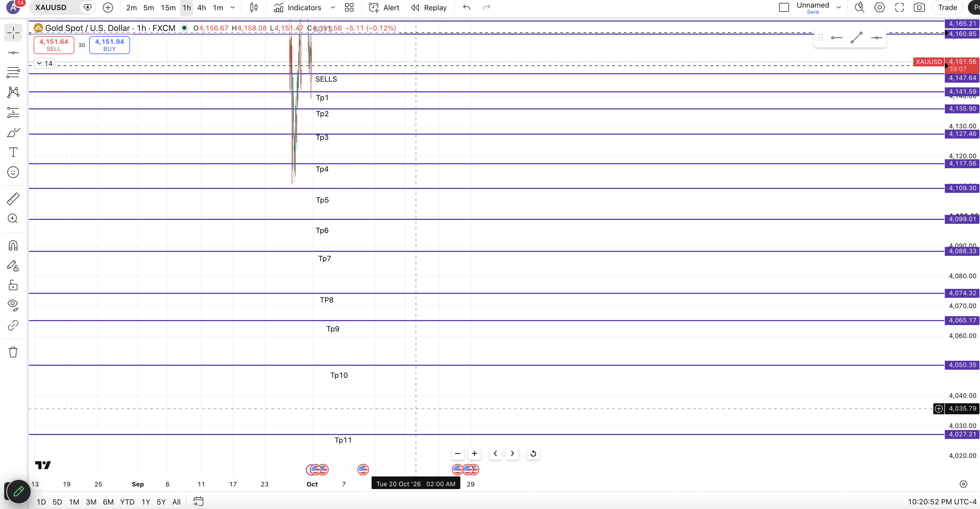Reset the chart view
980x509 pixels.
tap(533, 453)
